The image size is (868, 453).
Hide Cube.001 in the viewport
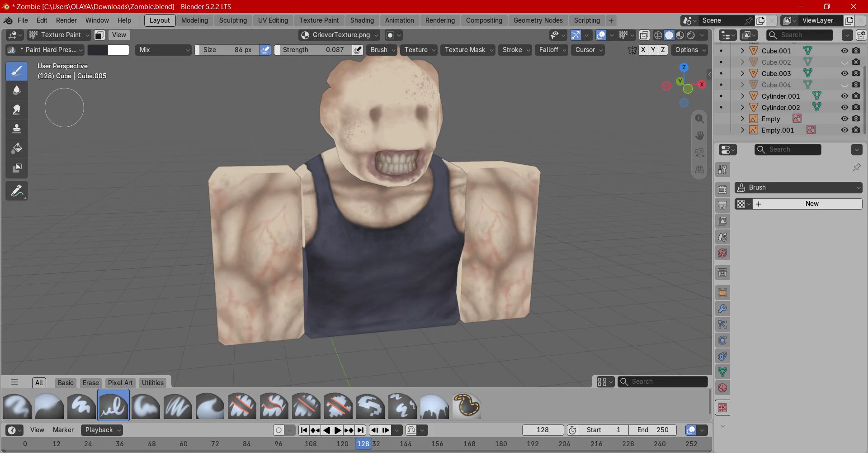pos(844,51)
